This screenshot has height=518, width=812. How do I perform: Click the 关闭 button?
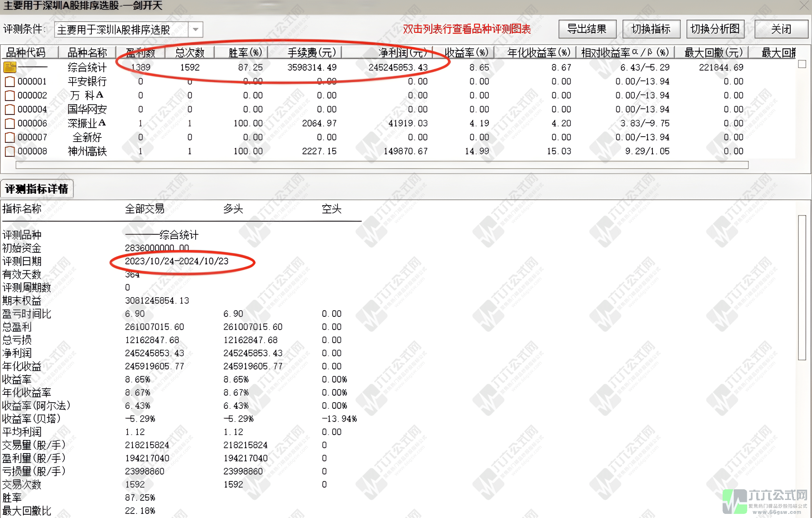point(781,29)
